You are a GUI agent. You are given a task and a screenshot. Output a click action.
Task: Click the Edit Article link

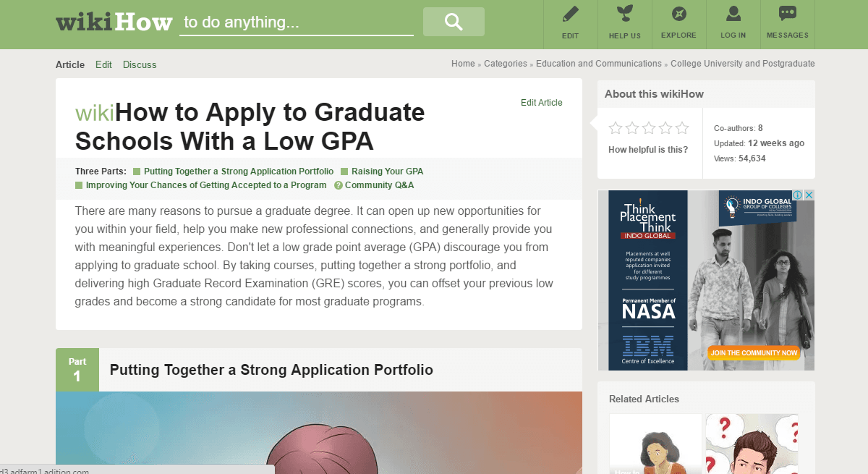541,103
